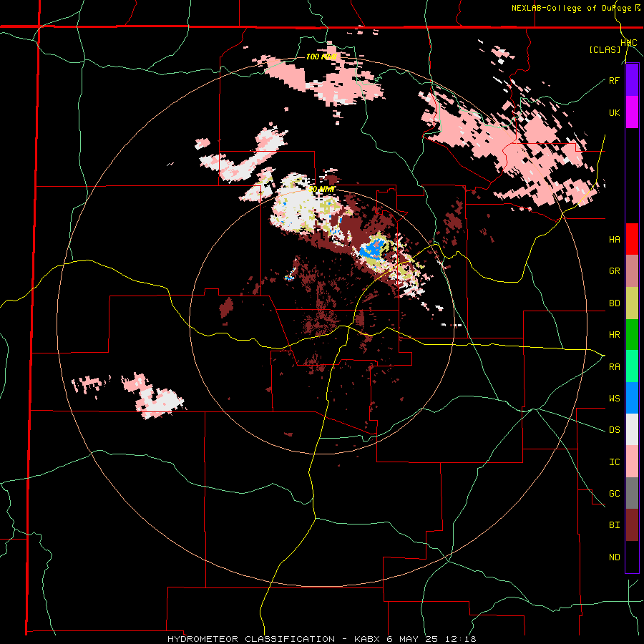644x644 pixels.
Task: Click the HR green legend swatch
Action: pos(632,334)
